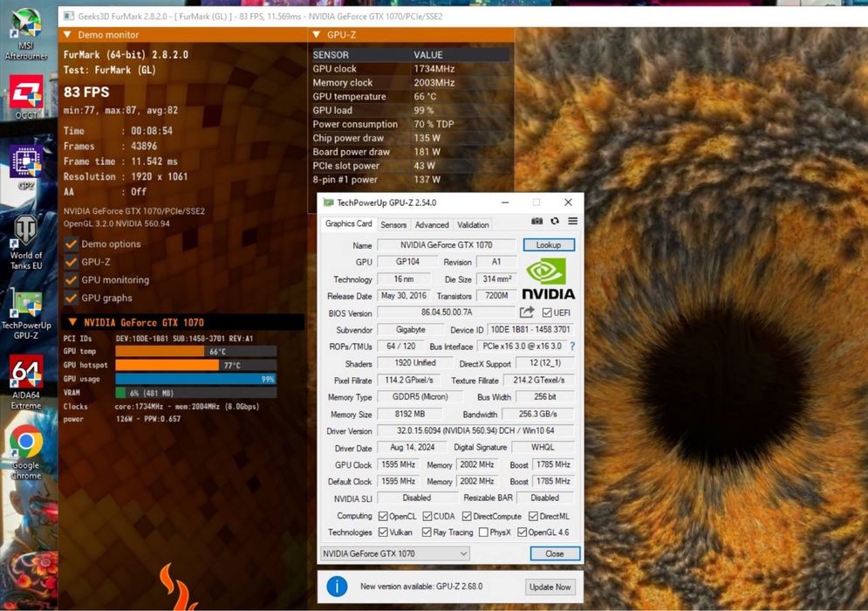Click the Driver Version field
Screen dimensions: 868x611
[475, 430]
